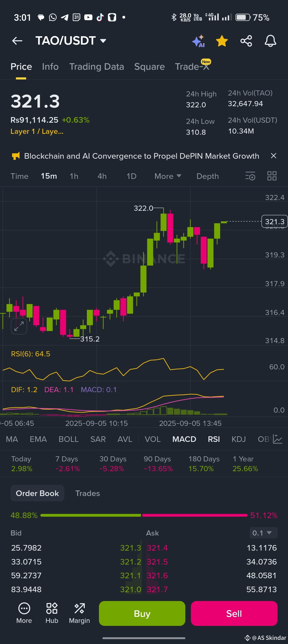
Task: Open the indicator settings chart icon
Action: point(277,439)
